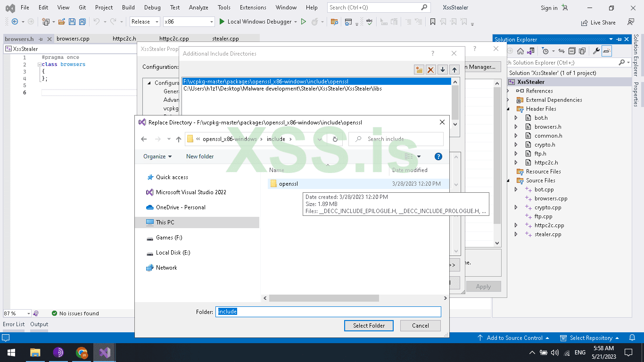Screen dimensions: 644x362
Task: Click the Select Folder button
Action: tap(369, 326)
